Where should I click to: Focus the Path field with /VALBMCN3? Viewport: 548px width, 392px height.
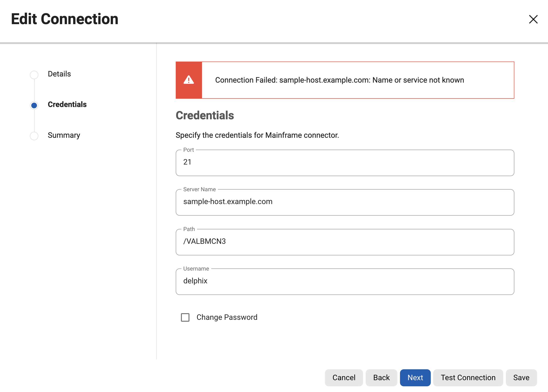(345, 242)
